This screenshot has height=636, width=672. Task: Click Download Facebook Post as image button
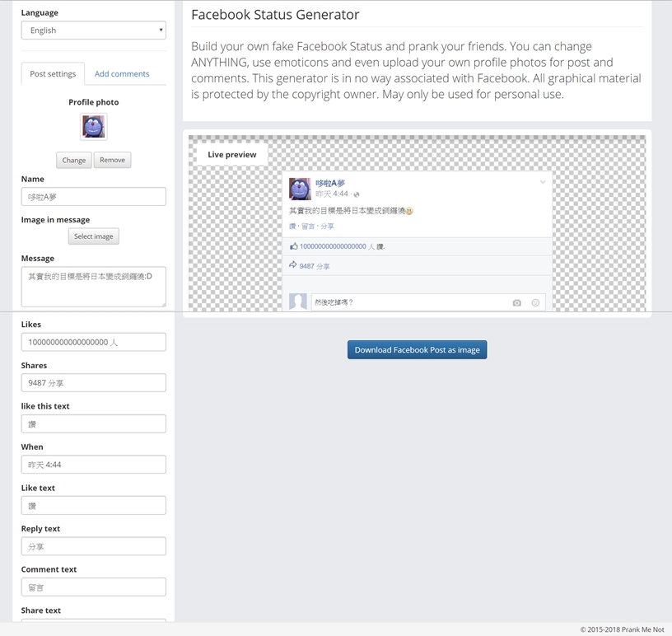417,350
